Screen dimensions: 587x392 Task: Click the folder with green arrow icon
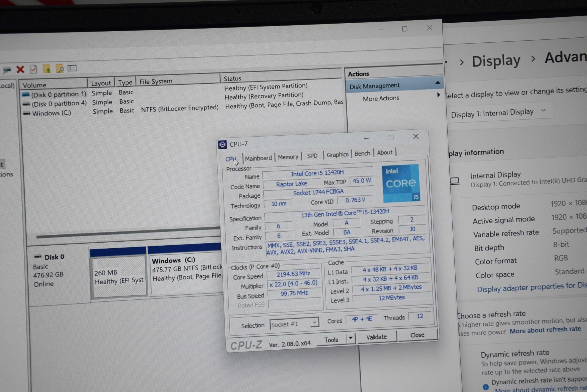click(x=47, y=69)
